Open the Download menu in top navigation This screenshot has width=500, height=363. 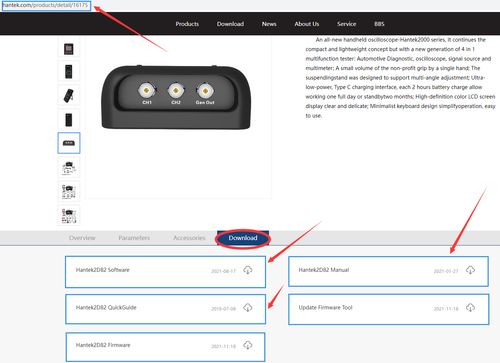tap(230, 24)
